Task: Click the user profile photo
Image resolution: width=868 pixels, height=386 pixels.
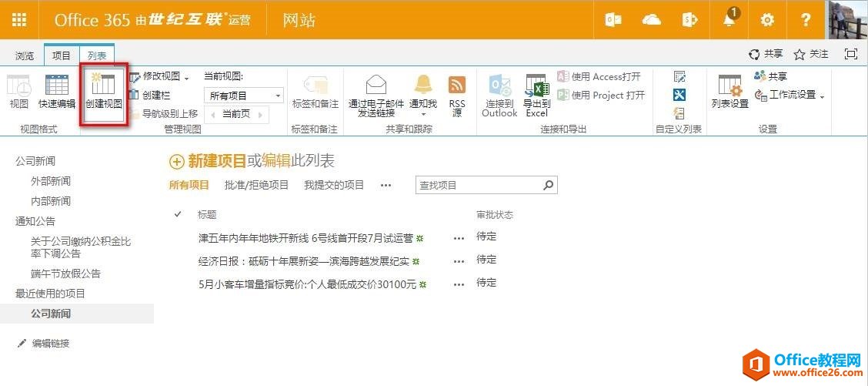Action: pos(846,19)
